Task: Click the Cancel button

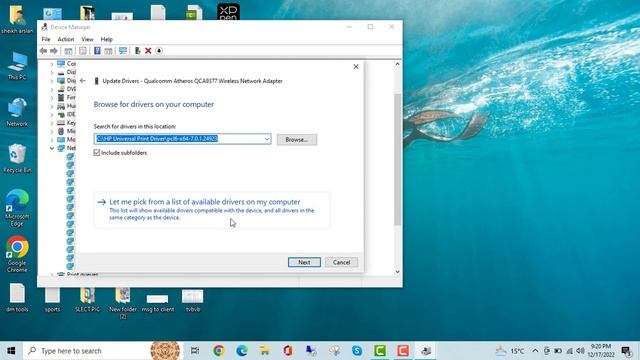Action: click(x=341, y=262)
